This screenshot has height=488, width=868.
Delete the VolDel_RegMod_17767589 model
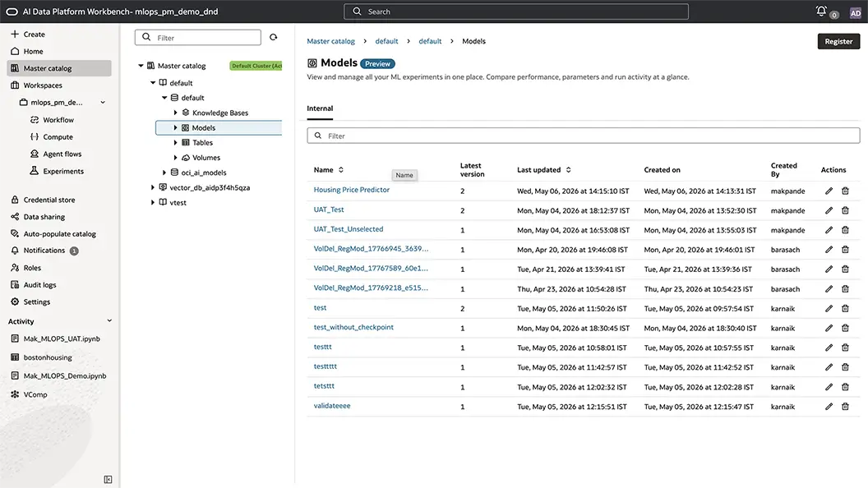tap(845, 269)
